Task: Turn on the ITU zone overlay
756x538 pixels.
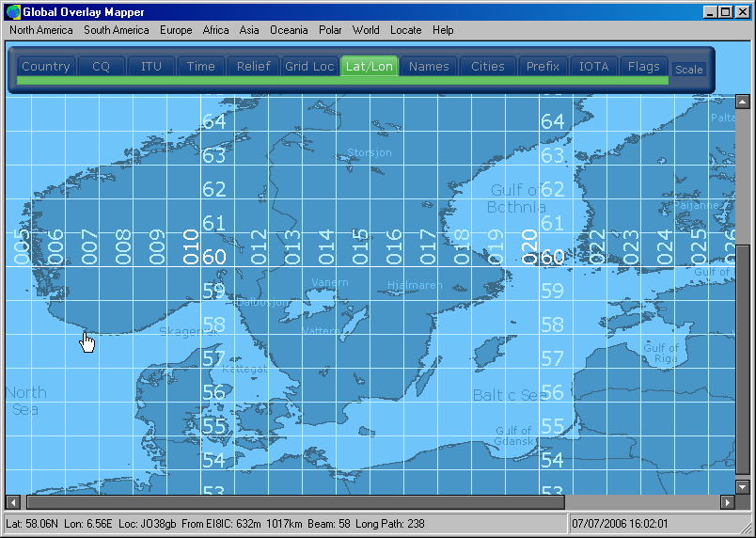Action: (x=151, y=67)
